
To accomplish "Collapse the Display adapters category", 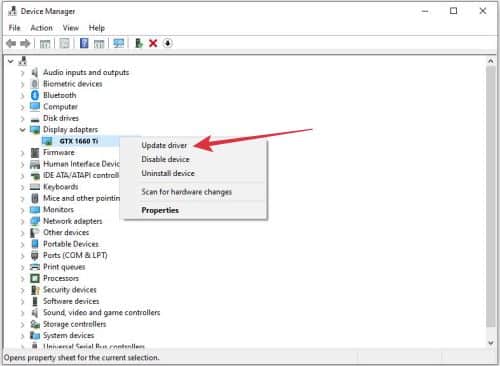I will (22, 130).
